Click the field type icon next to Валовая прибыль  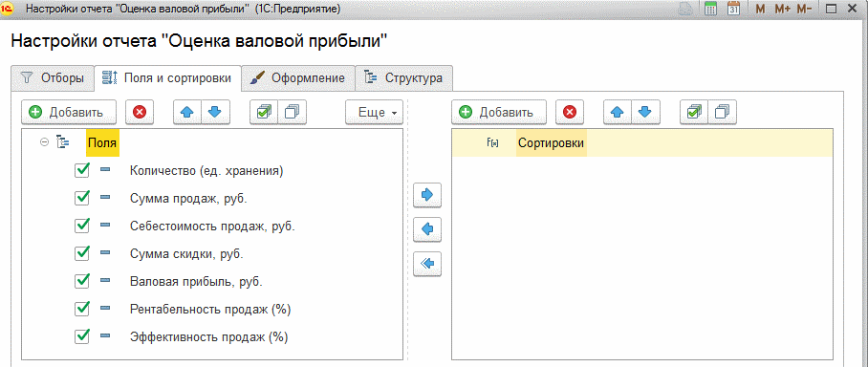[x=105, y=281]
